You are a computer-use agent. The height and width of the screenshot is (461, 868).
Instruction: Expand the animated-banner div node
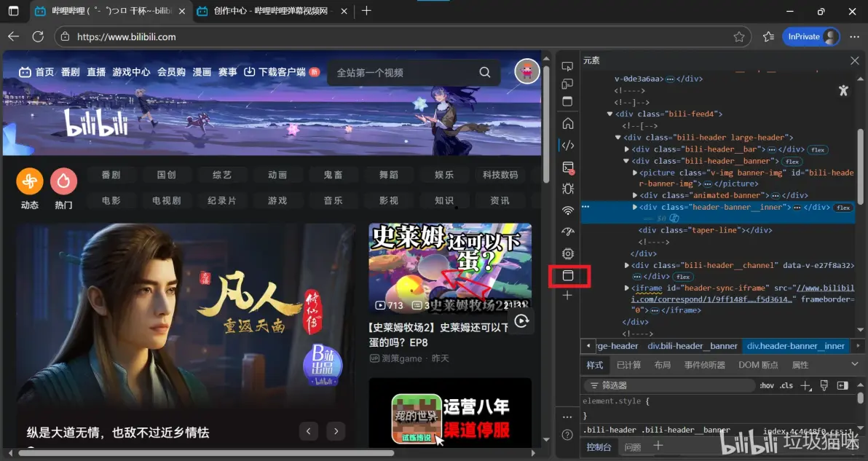[635, 195]
